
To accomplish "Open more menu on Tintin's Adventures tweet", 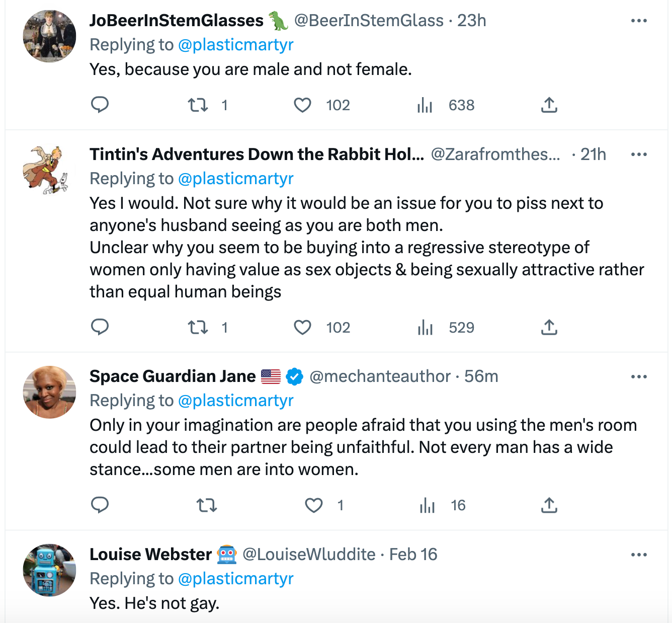I will click(x=639, y=154).
